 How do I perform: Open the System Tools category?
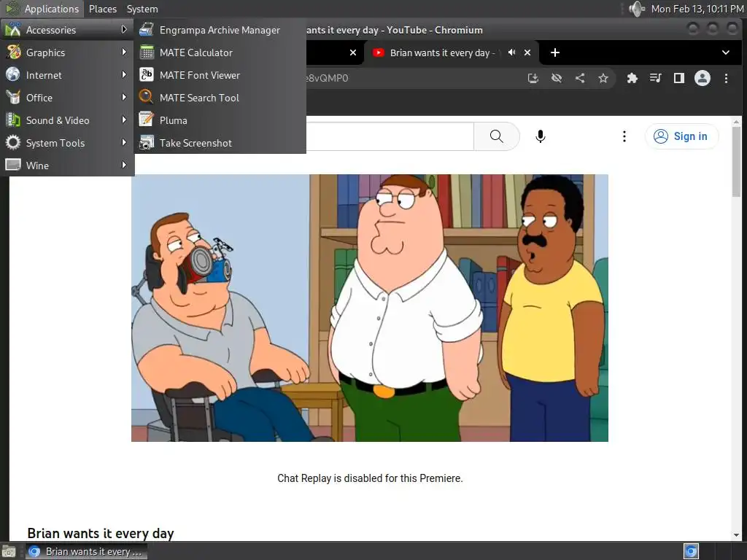click(67, 143)
